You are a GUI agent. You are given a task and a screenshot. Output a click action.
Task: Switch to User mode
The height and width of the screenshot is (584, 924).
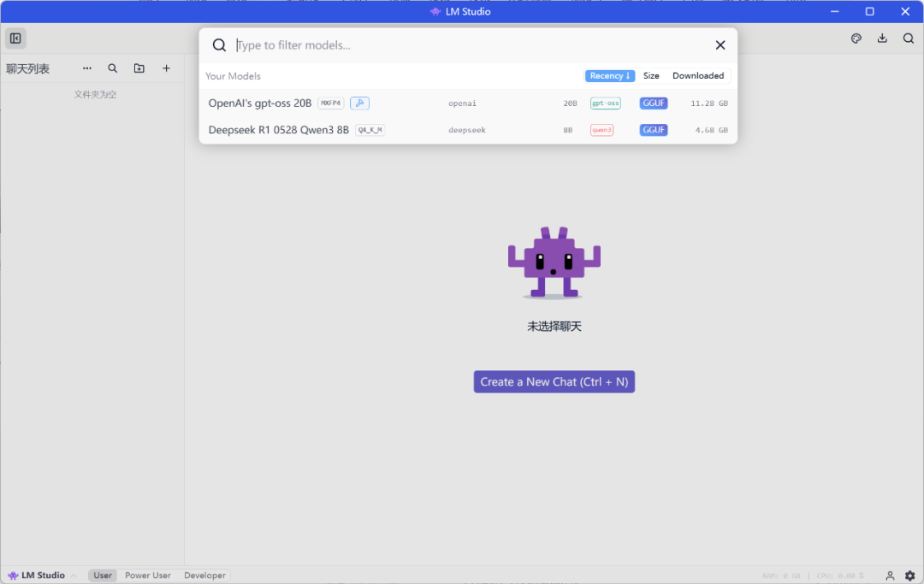point(103,575)
